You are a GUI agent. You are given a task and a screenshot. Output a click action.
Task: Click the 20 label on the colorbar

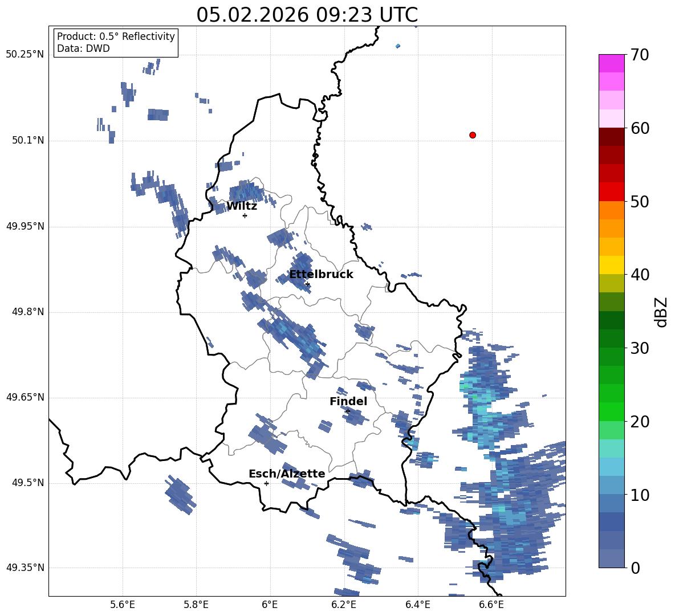[640, 422]
